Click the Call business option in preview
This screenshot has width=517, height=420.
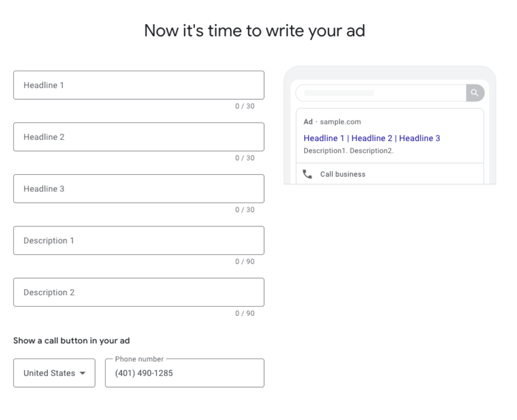(x=343, y=174)
